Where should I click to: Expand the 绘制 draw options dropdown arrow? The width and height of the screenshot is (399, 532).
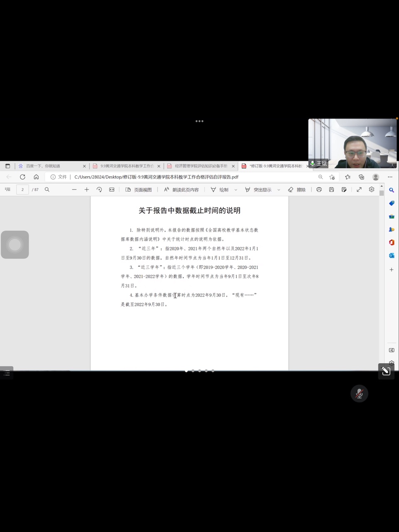236,190
